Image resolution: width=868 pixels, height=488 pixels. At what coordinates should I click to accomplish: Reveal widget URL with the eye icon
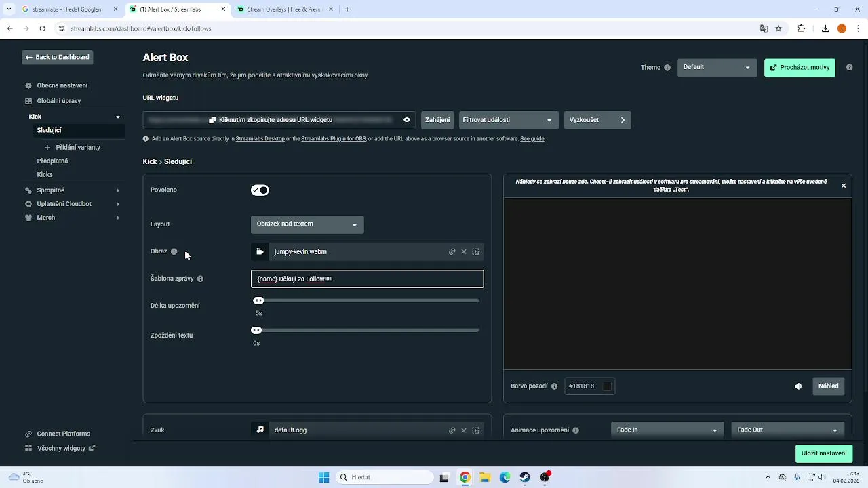point(407,120)
